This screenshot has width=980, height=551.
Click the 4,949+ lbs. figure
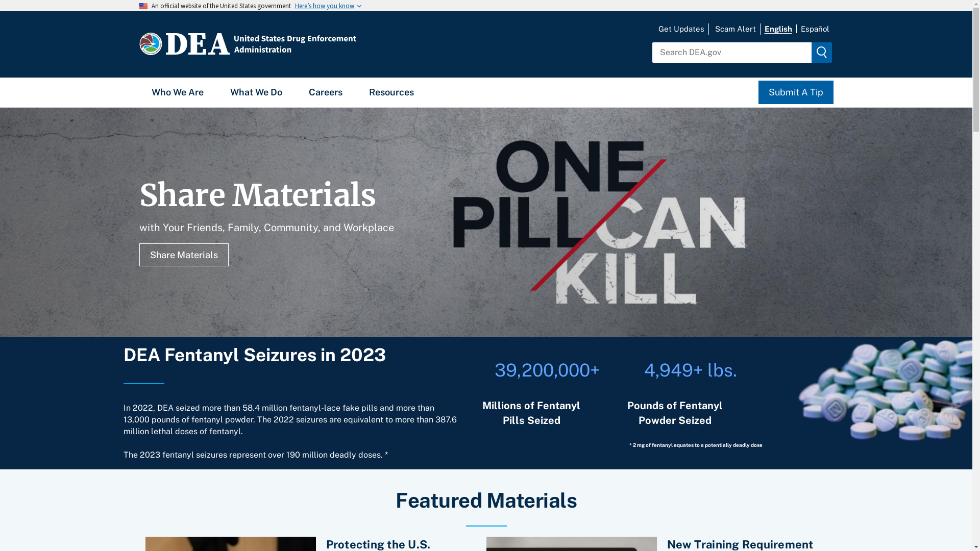click(690, 370)
